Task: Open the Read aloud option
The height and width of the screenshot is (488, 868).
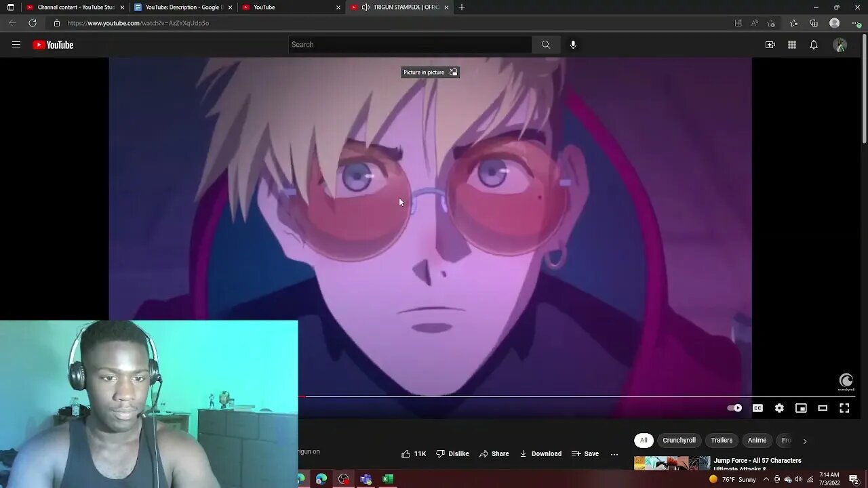Action: (755, 23)
